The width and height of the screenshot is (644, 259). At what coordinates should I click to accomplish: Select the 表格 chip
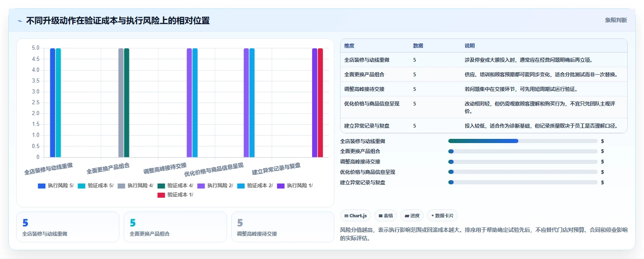click(x=386, y=216)
